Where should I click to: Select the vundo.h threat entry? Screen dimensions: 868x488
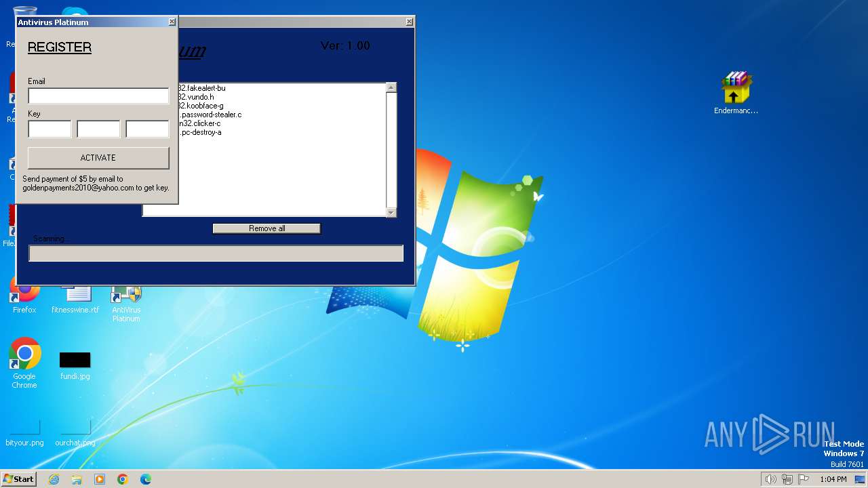coord(196,97)
